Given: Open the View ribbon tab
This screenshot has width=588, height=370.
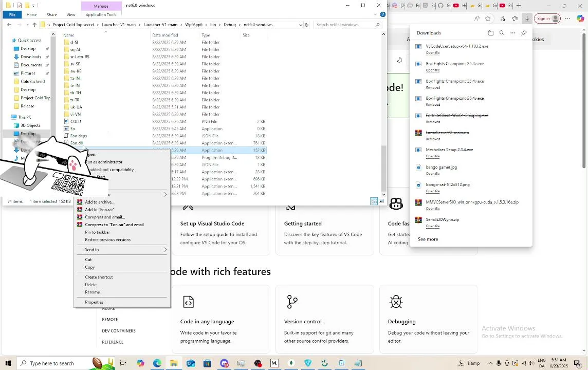Looking at the screenshot, I should (71, 14).
